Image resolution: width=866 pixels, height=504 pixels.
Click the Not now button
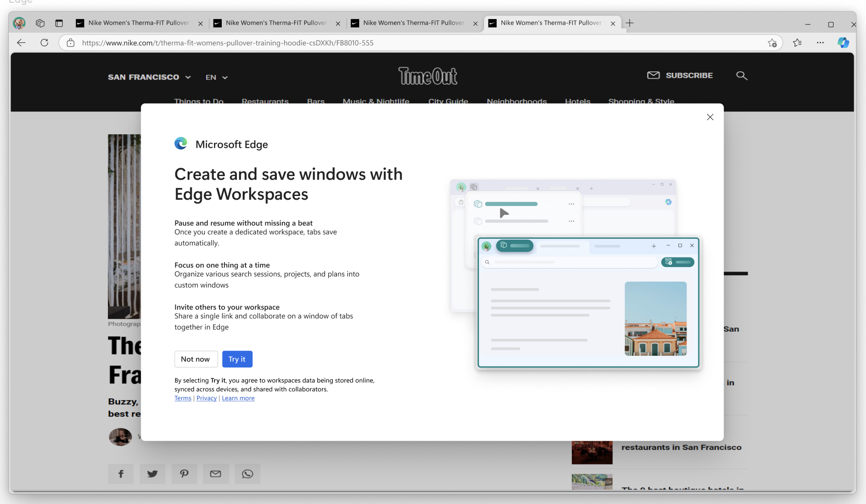coord(196,359)
